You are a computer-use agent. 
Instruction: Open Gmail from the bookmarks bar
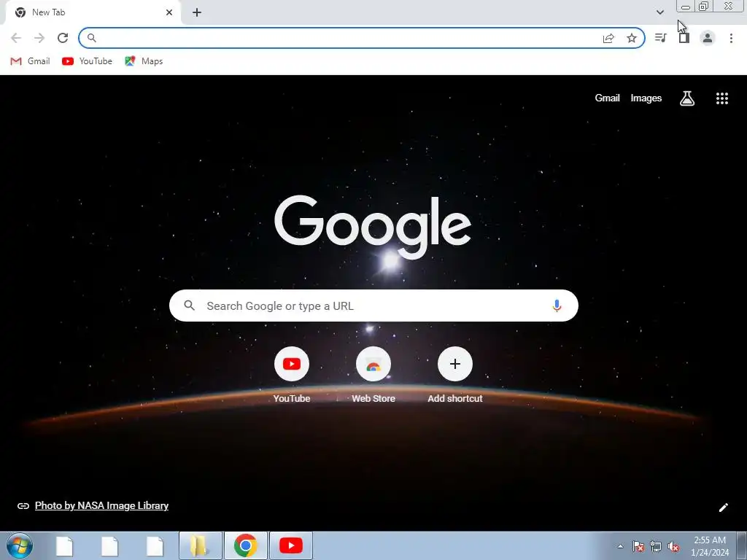(x=30, y=61)
